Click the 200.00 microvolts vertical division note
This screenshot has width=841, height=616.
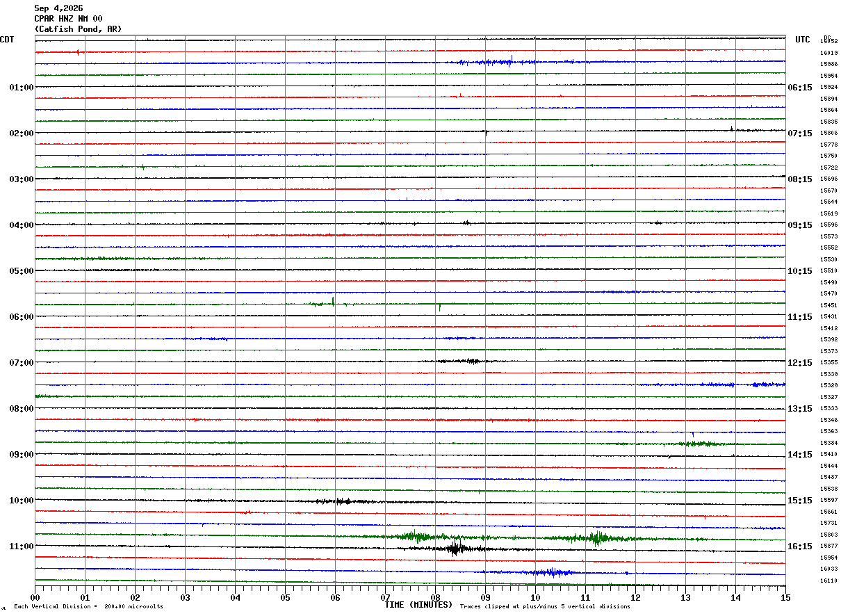(88, 607)
